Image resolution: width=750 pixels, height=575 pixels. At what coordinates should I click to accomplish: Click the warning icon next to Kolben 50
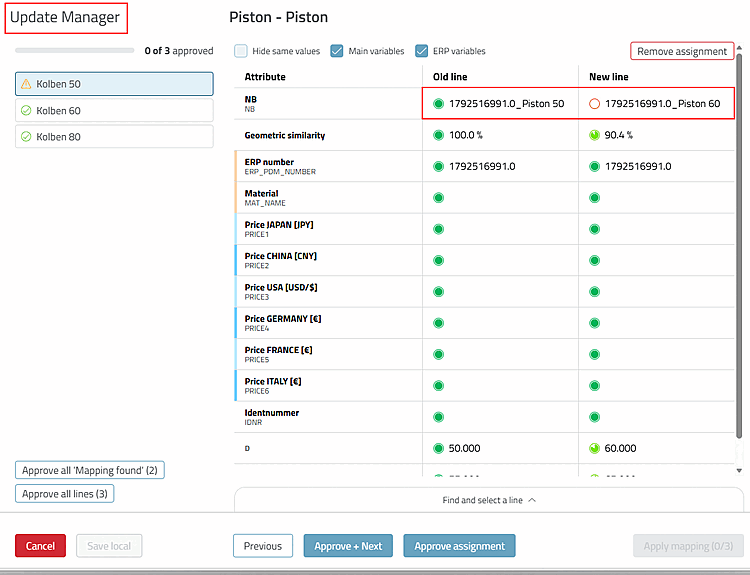click(x=26, y=84)
